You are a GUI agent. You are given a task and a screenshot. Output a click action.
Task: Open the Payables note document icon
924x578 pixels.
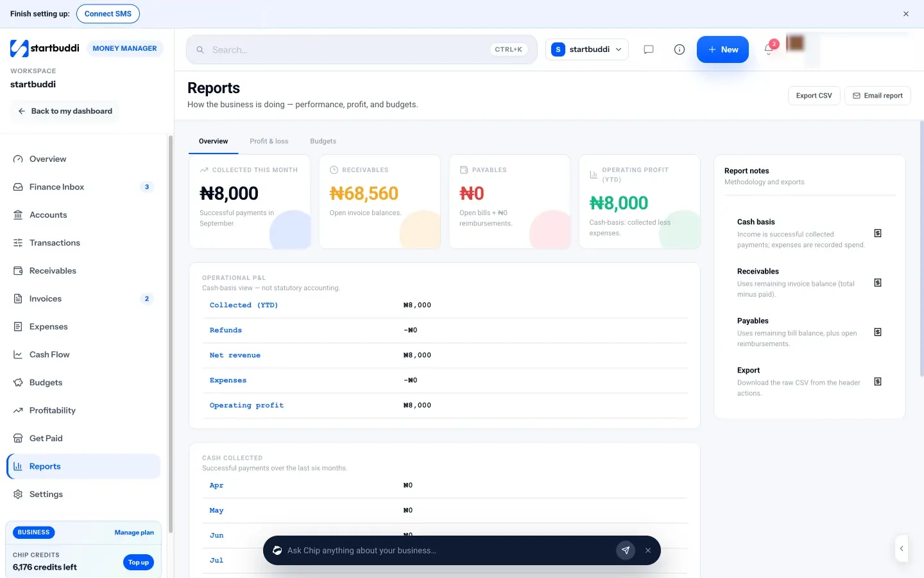pyautogui.click(x=878, y=332)
